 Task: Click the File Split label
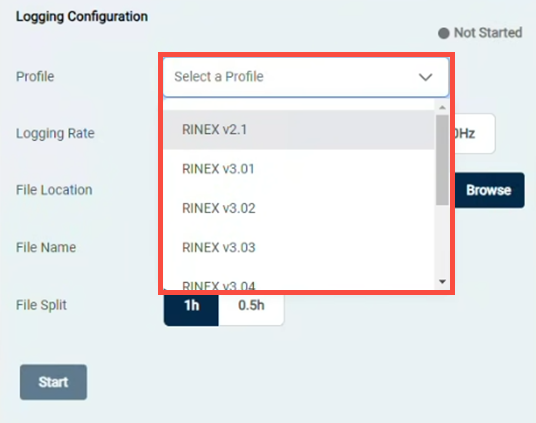click(x=41, y=305)
